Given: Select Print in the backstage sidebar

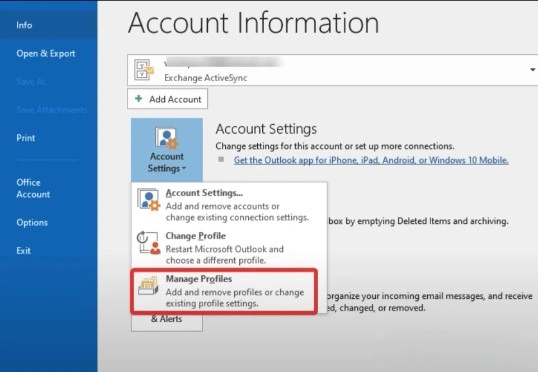Looking at the screenshot, I should (26, 138).
